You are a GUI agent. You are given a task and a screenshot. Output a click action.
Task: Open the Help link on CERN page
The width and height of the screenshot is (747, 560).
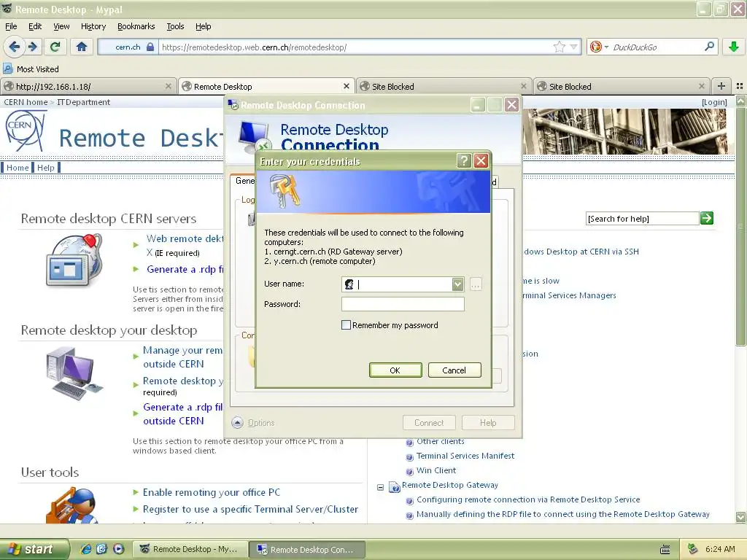(x=46, y=168)
